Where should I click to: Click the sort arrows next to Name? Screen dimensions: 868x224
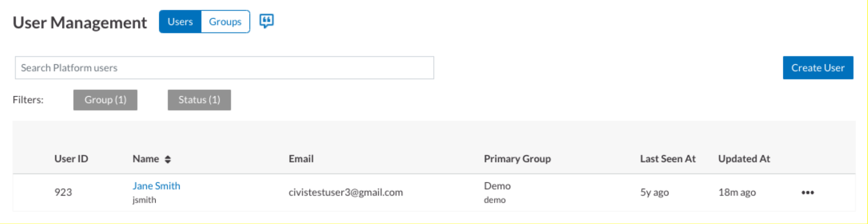(x=168, y=159)
